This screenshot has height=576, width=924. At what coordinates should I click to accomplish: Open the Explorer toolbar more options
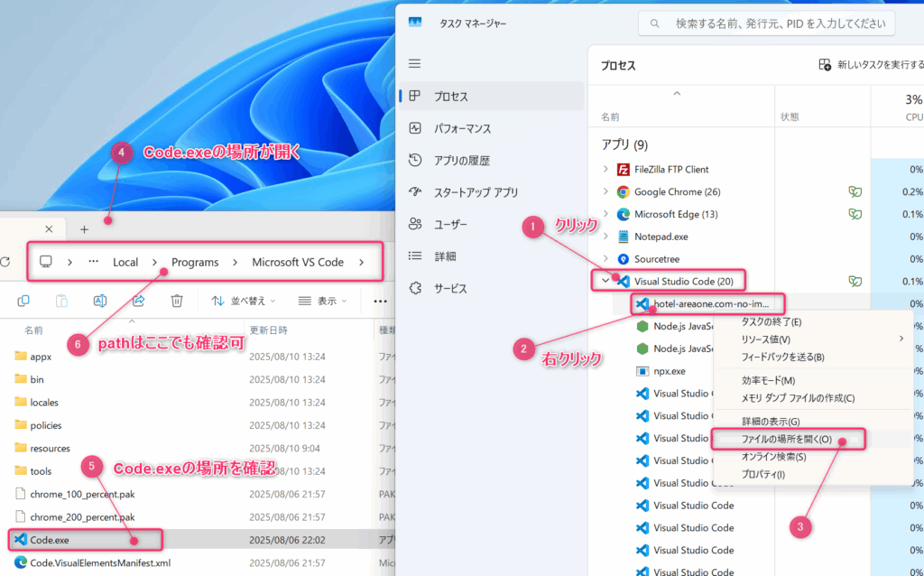(381, 302)
